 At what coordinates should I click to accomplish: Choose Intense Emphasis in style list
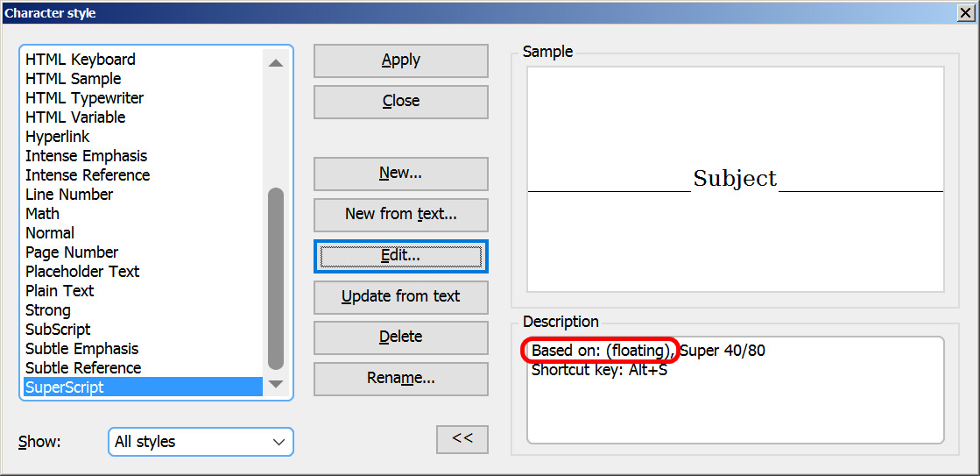point(86,156)
